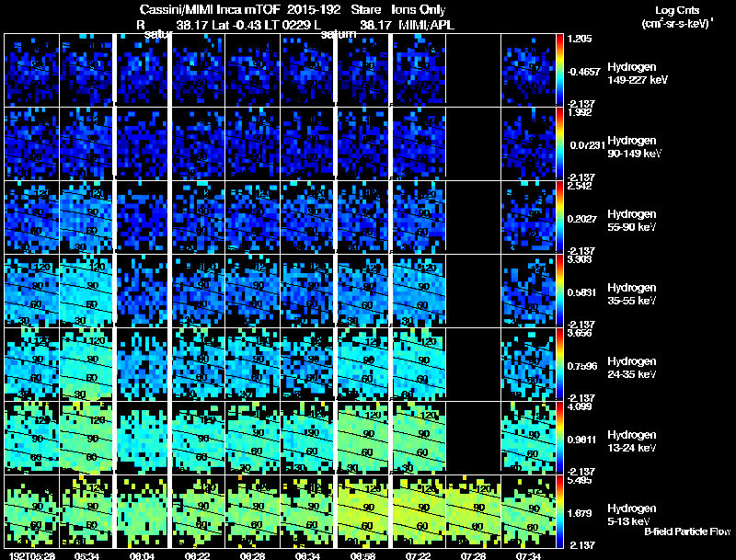Click colorbar midpoint value 1.679
Viewport: 736px width, 560px height.
[580, 514]
